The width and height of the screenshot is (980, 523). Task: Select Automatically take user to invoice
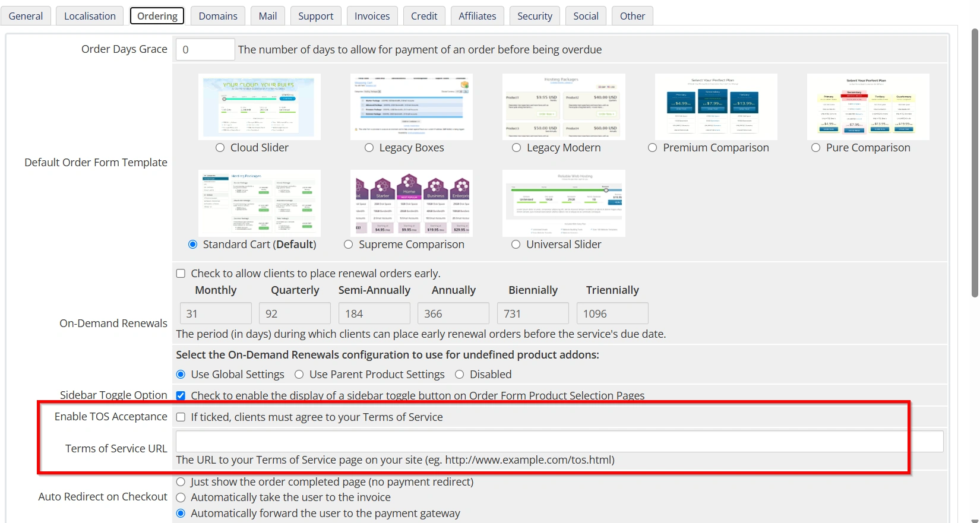(181, 497)
